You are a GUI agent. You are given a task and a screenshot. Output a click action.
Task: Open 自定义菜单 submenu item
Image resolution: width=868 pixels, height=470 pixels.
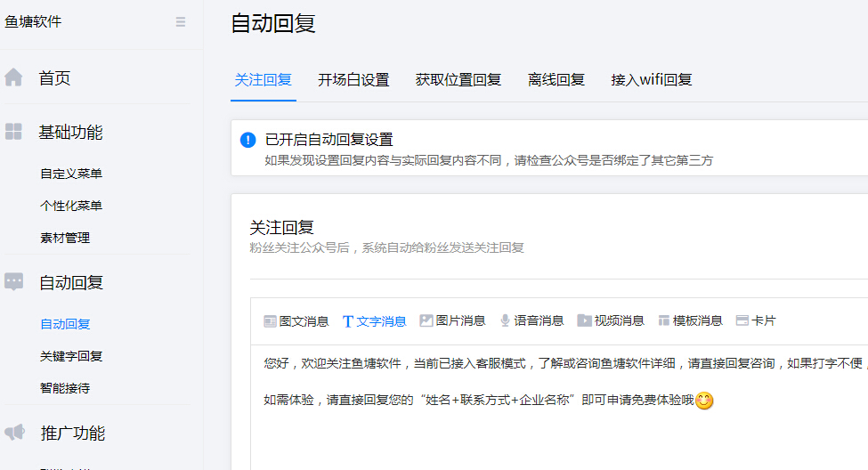71,174
